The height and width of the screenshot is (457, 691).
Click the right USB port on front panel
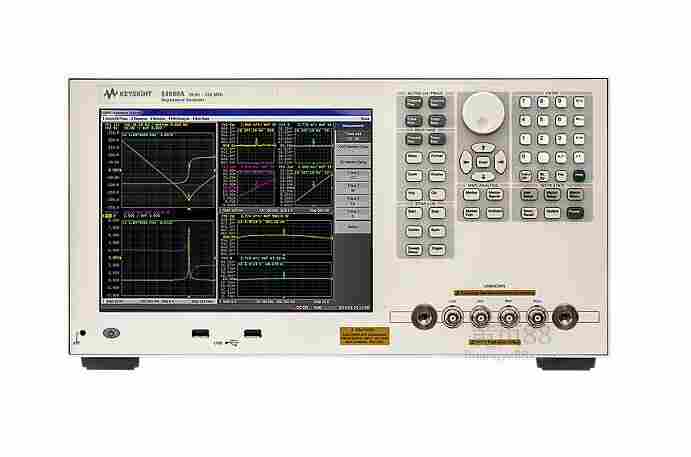click(x=252, y=332)
